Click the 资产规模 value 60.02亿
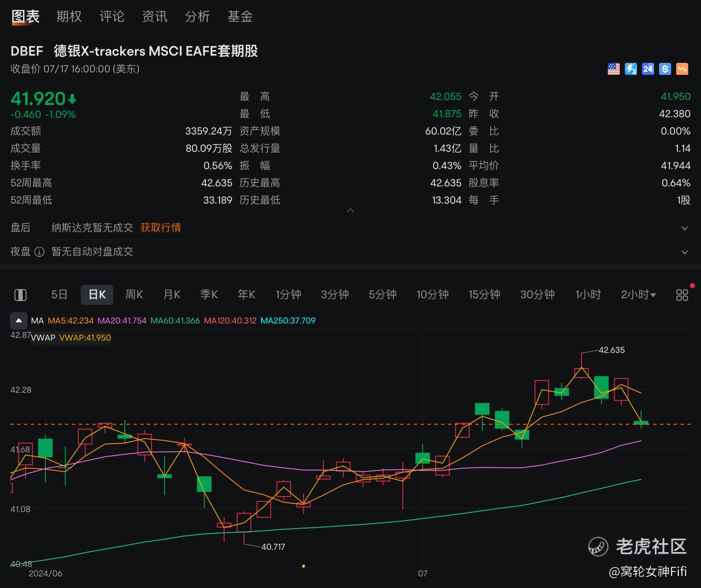 pyautogui.click(x=443, y=131)
